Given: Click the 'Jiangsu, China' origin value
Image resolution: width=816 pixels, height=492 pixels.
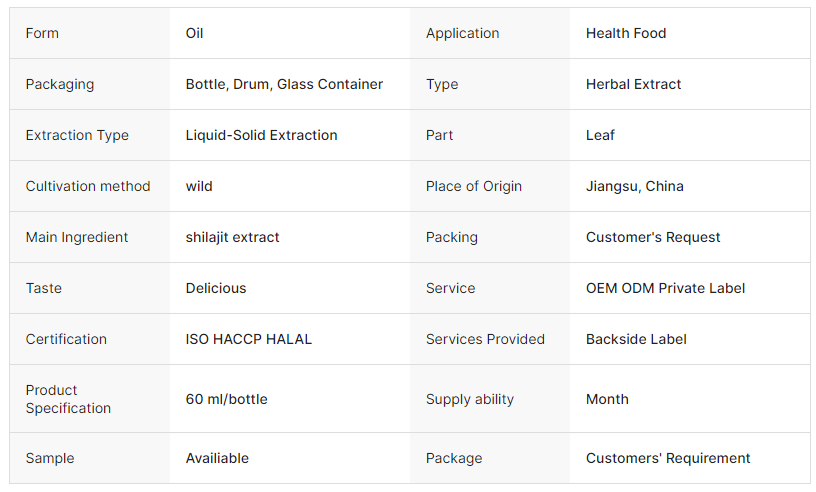Looking at the screenshot, I should pos(635,186).
